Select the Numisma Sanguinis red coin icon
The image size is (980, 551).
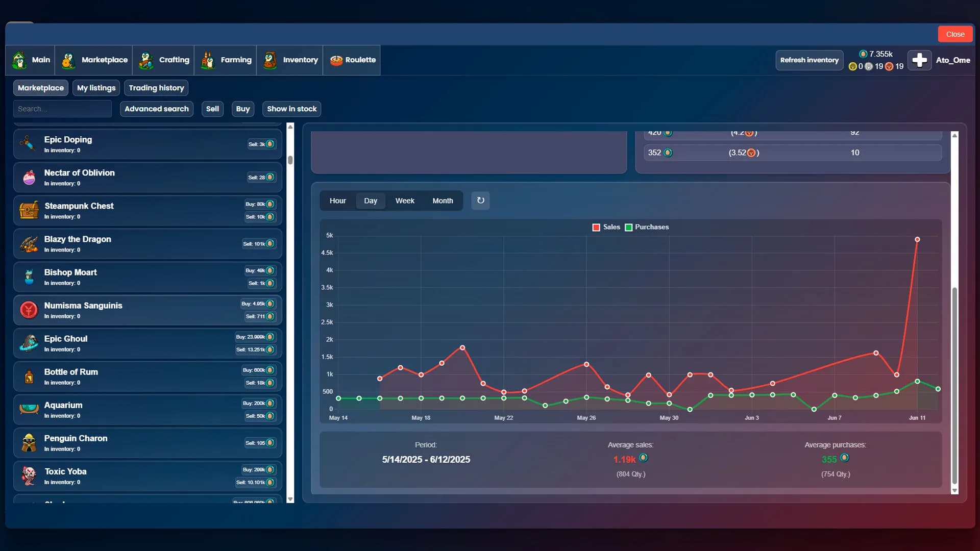(x=29, y=310)
